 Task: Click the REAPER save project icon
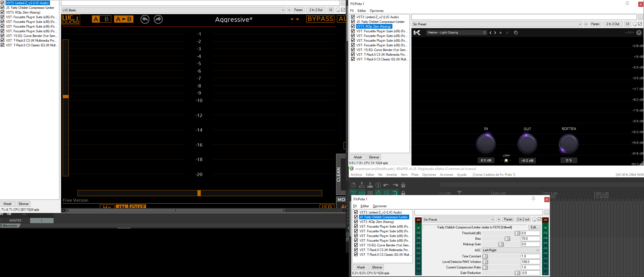click(370, 185)
